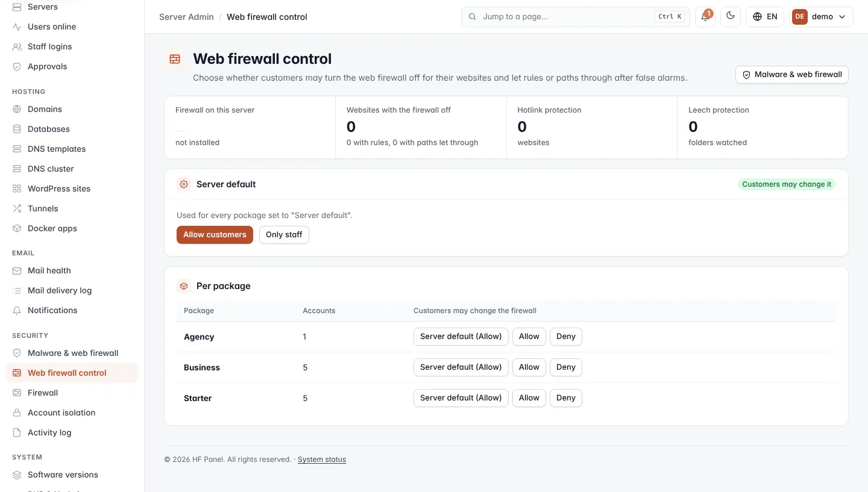Open the EN language selector
The height and width of the screenshot is (492, 868).
coord(765,17)
